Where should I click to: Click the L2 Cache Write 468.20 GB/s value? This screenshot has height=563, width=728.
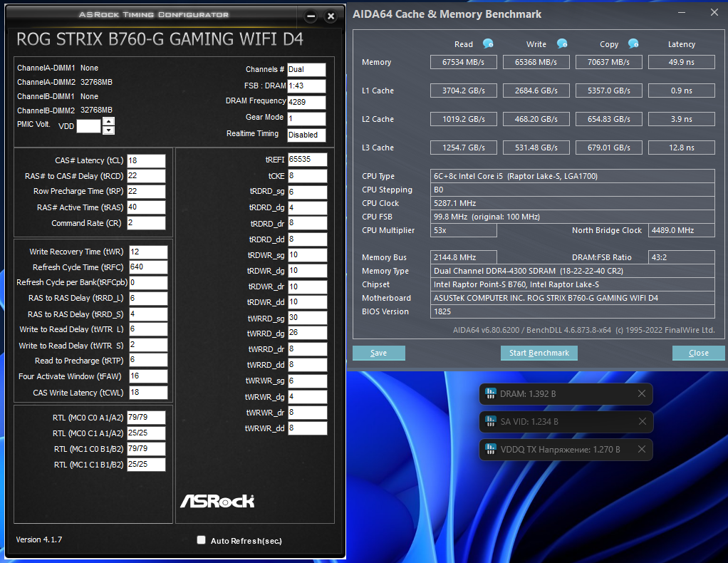[x=536, y=119]
